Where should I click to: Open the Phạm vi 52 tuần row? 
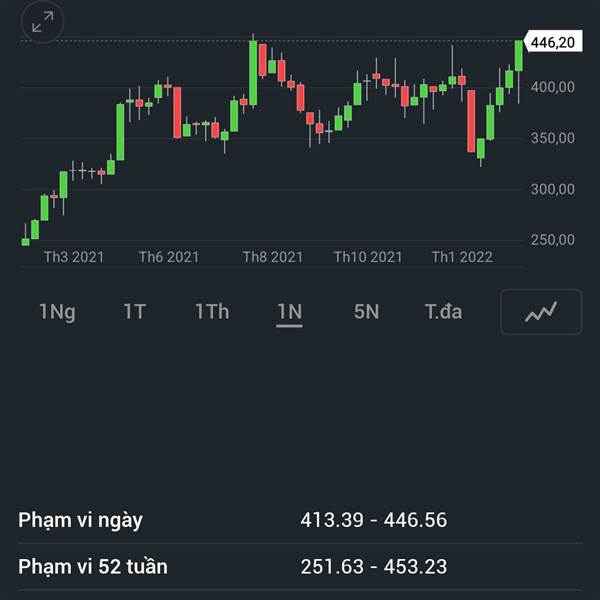93,567
